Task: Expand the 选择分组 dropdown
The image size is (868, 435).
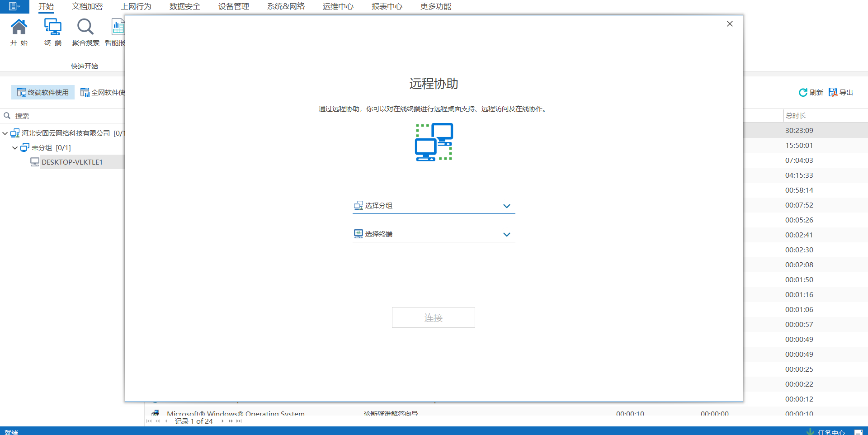Action: (506, 206)
